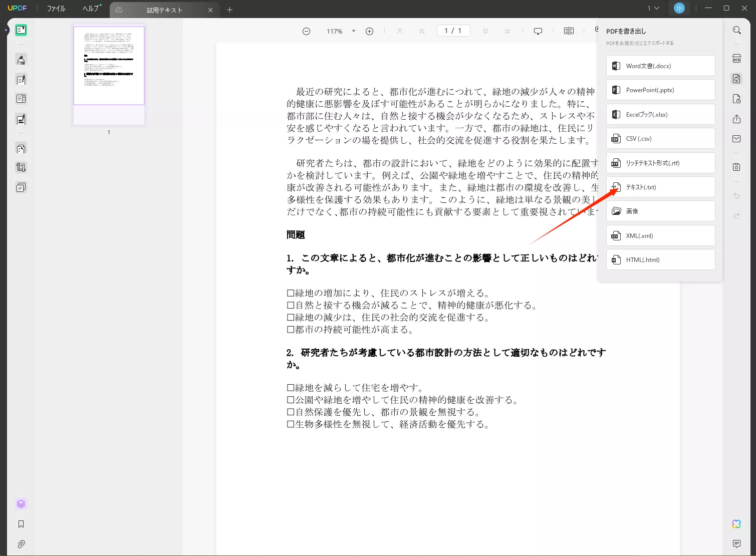Switch to the 試用テキスト tab
Screen dimensions: 756x556
[164, 10]
